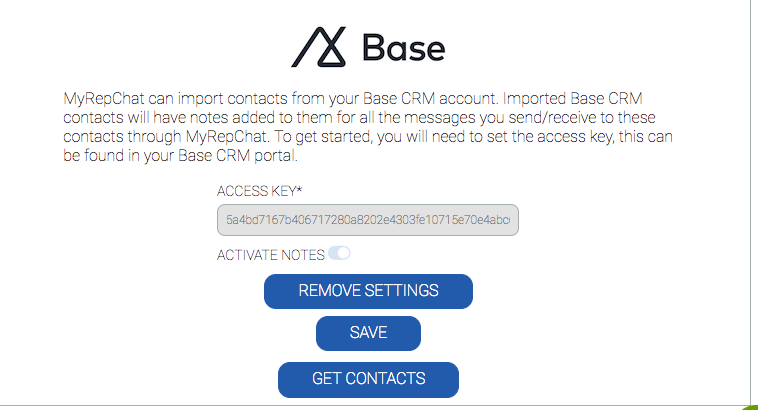Save the Base CRM settings
This screenshot has height=410, width=758.
click(368, 333)
